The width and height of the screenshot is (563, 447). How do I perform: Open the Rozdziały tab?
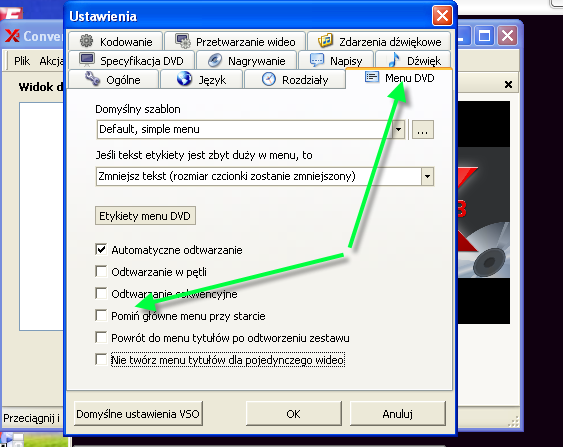[295, 79]
